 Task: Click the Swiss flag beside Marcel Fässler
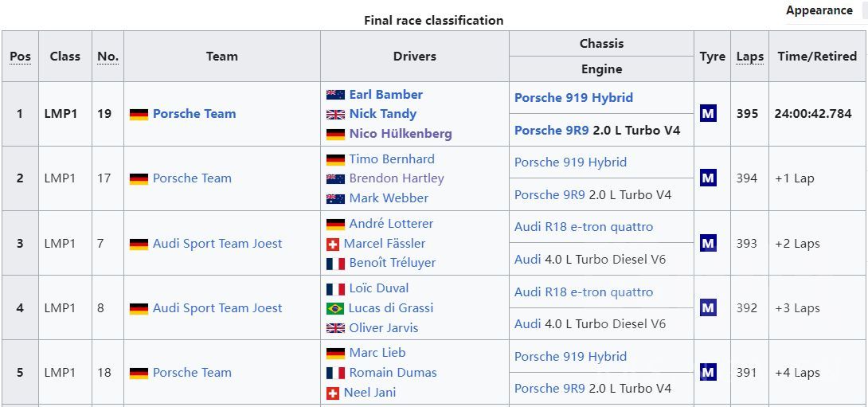[x=333, y=244]
